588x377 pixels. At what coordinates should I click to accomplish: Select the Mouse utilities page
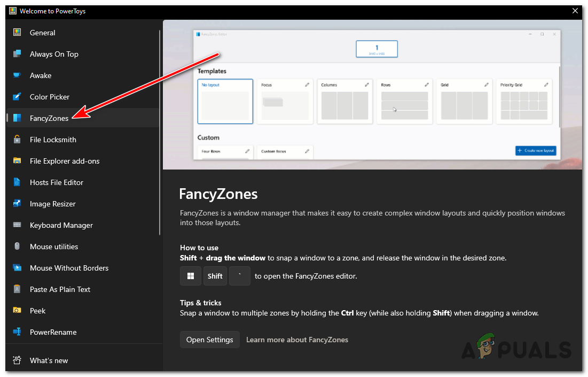click(x=54, y=247)
